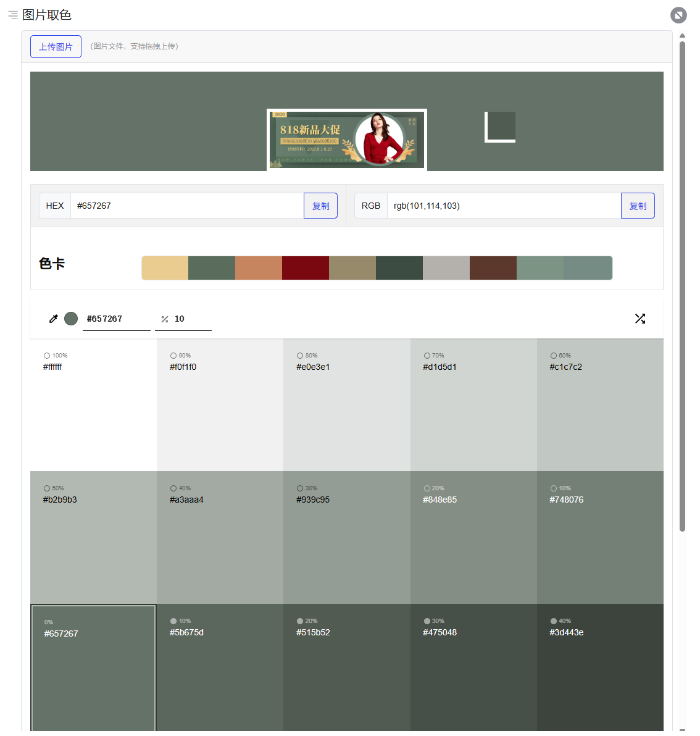Click the eyedropper color picker icon
700x736 pixels.
pyautogui.click(x=54, y=319)
